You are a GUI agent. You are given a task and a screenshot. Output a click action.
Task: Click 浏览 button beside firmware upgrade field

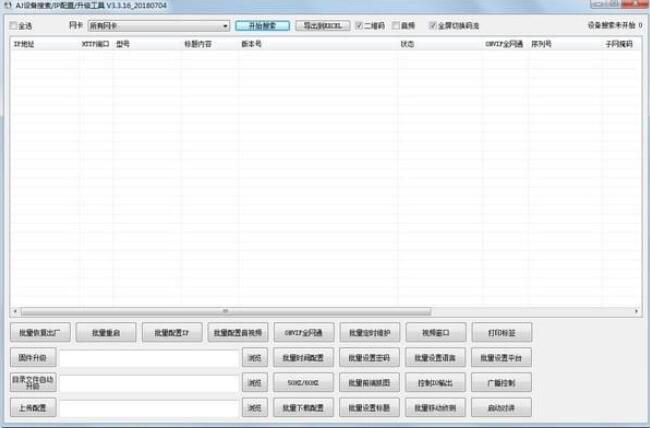pyautogui.click(x=255, y=357)
